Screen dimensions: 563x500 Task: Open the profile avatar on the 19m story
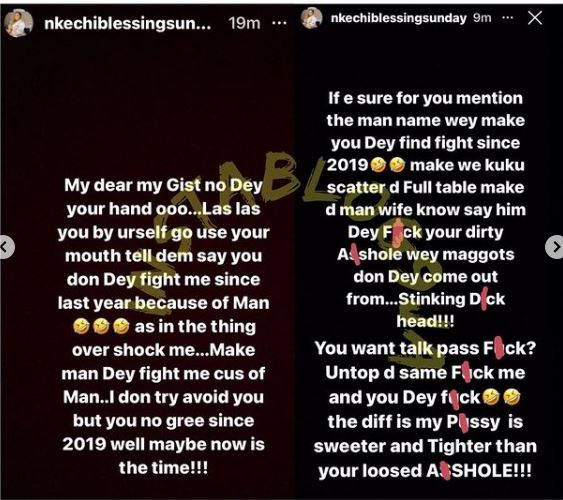click(x=18, y=23)
